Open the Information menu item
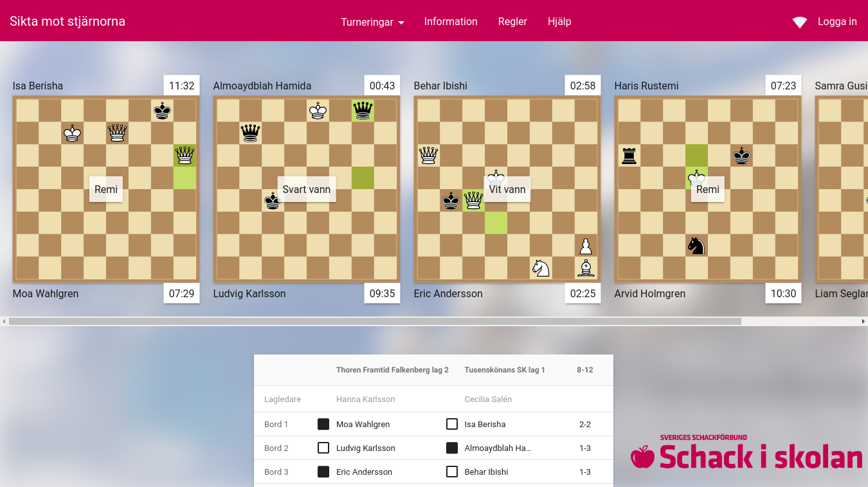The image size is (868, 487). pyautogui.click(x=451, y=21)
